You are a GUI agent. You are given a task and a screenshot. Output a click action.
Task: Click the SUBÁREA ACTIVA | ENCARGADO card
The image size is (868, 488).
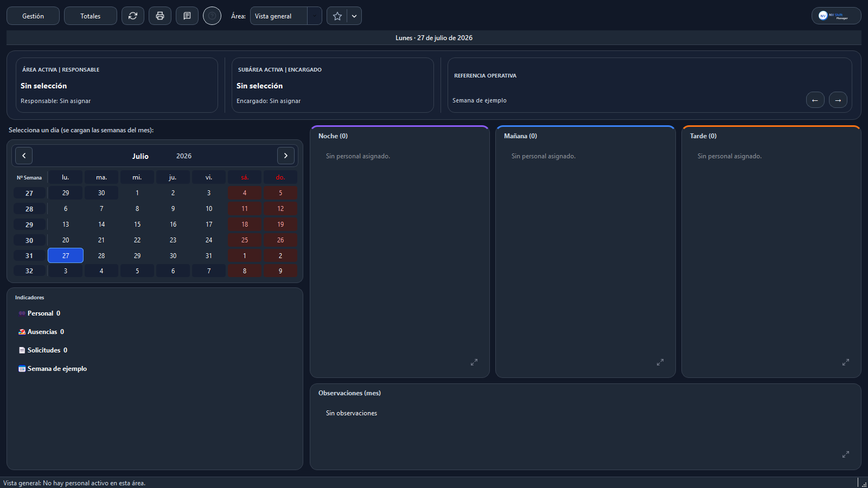click(x=333, y=85)
